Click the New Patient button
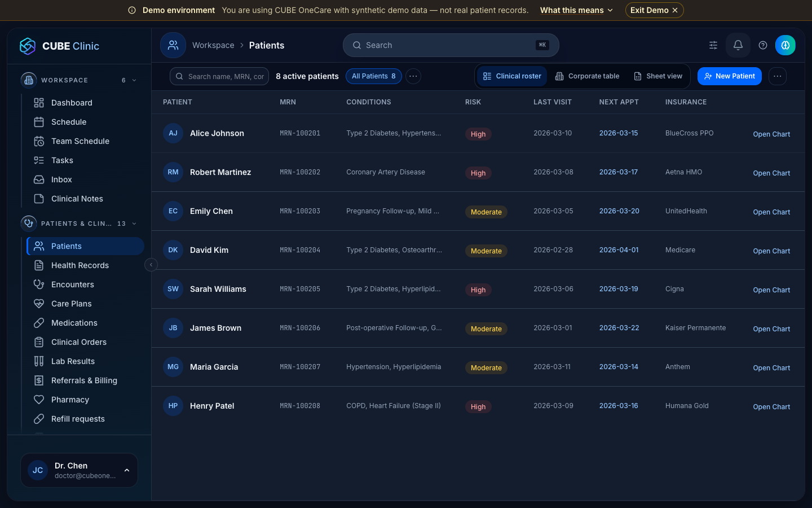The image size is (812, 508). coord(730,76)
